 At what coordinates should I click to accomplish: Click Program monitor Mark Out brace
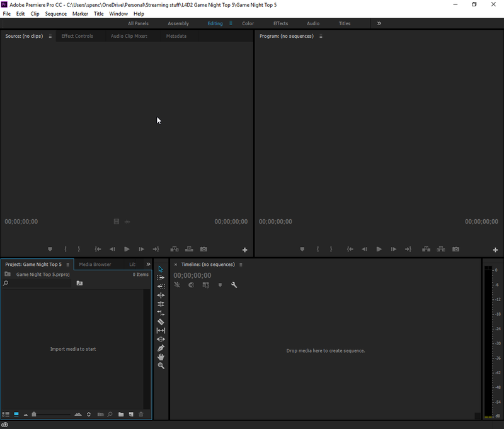331,249
